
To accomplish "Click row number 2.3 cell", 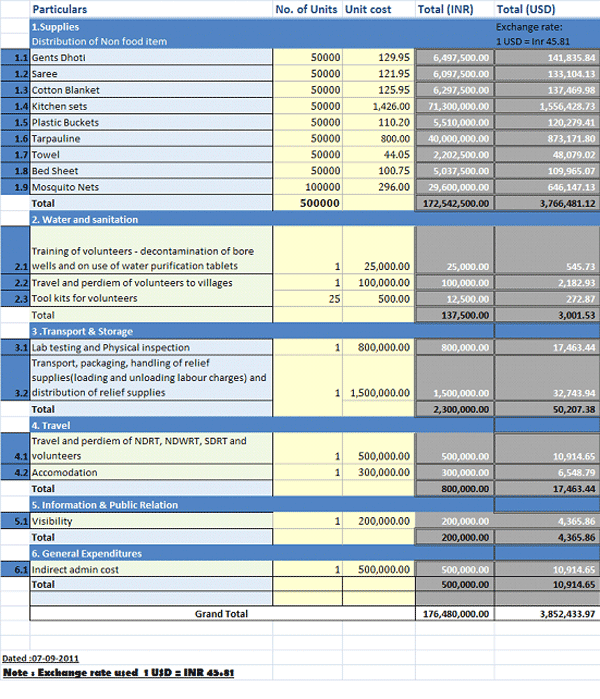I will click(15, 298).
